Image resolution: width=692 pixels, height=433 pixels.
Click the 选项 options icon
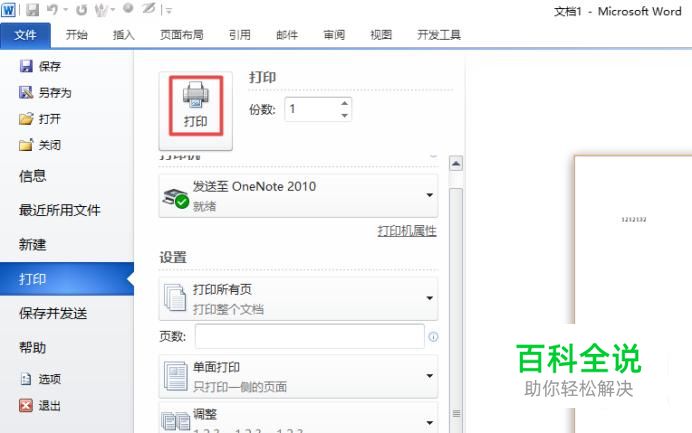click(x=26, y=379)
